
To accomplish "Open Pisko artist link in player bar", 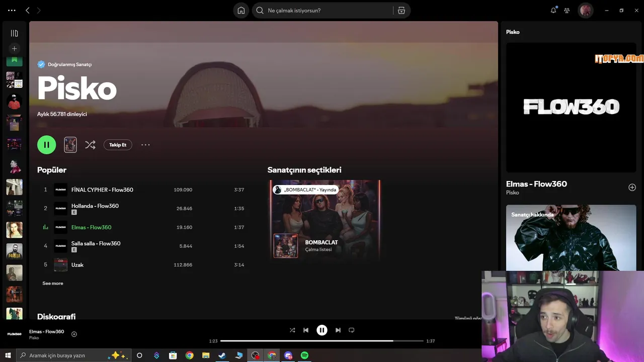I will 34,338.
